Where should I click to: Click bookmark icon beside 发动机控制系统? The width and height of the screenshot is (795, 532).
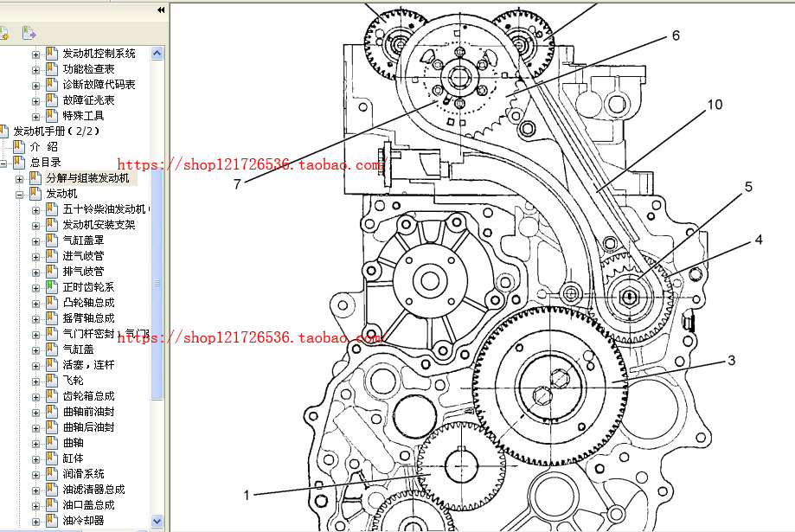pos(52,54)
